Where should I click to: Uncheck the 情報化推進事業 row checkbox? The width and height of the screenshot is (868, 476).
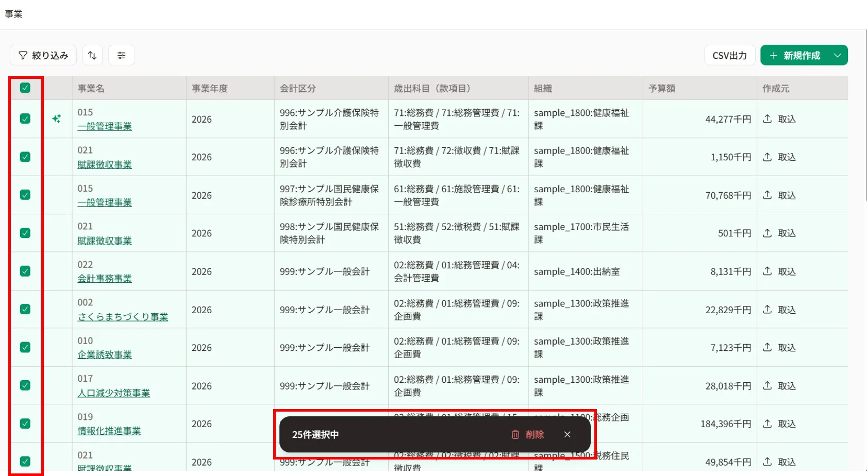coord(25,424)
